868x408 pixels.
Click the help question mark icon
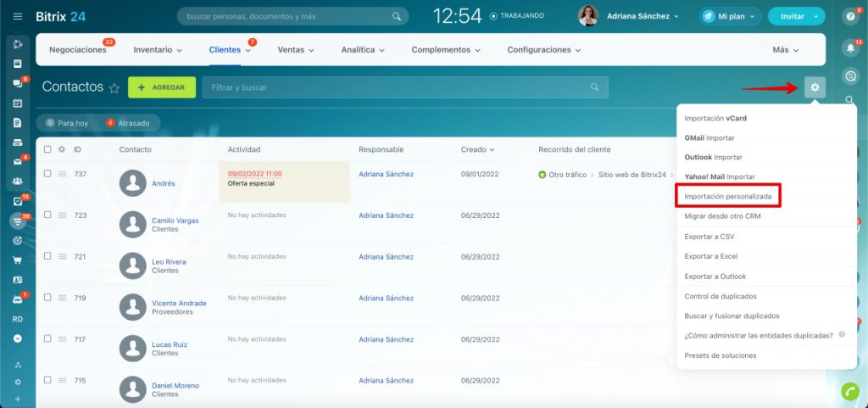(x=850, y=16)
